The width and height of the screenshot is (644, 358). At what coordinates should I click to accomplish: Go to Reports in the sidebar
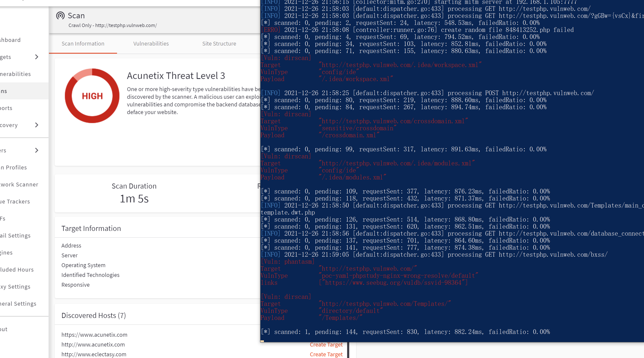point(7,108)
